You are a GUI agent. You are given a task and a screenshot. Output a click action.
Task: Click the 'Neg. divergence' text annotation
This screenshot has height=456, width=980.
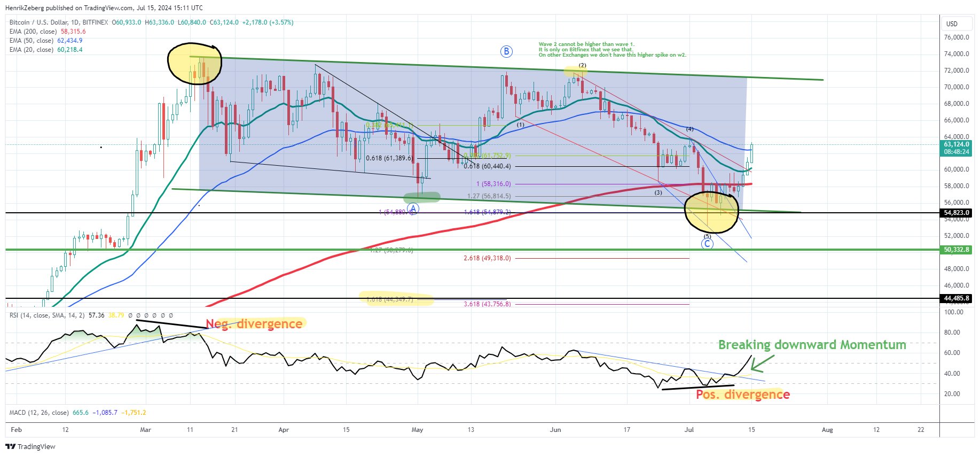coord(254,323)
